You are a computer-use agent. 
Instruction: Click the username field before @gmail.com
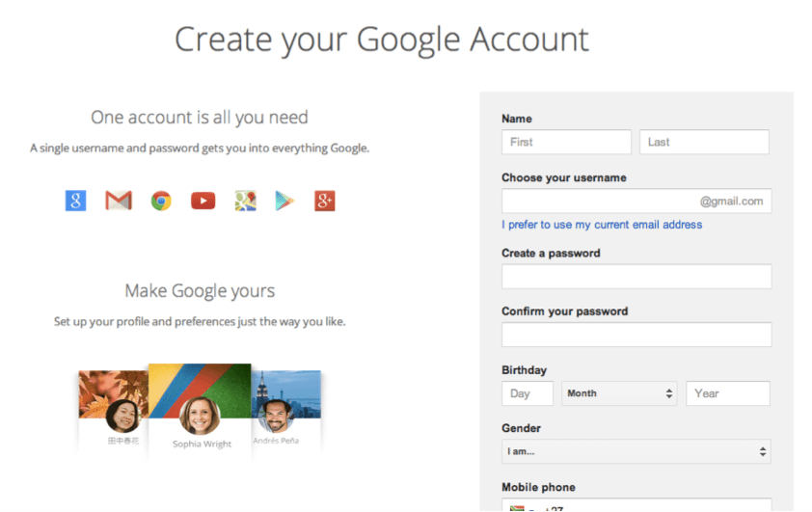pos(636,201)
